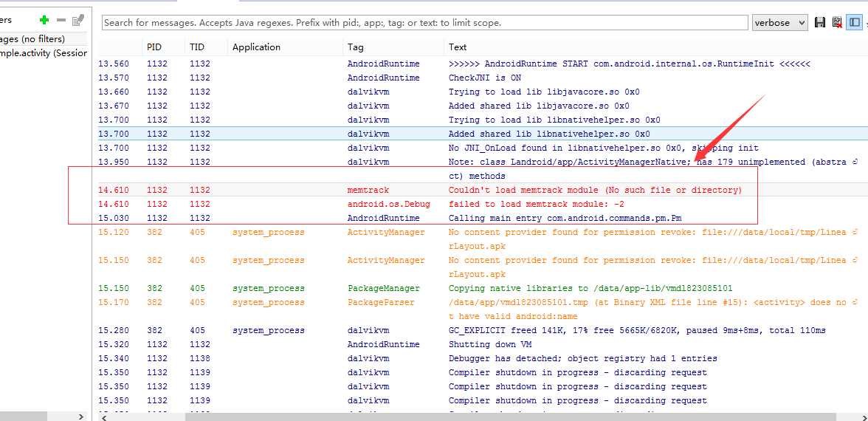868x421 pixels.
Task: Click the PackageManager tag cell
Action: pyautogui.click(x=384, y=288)
